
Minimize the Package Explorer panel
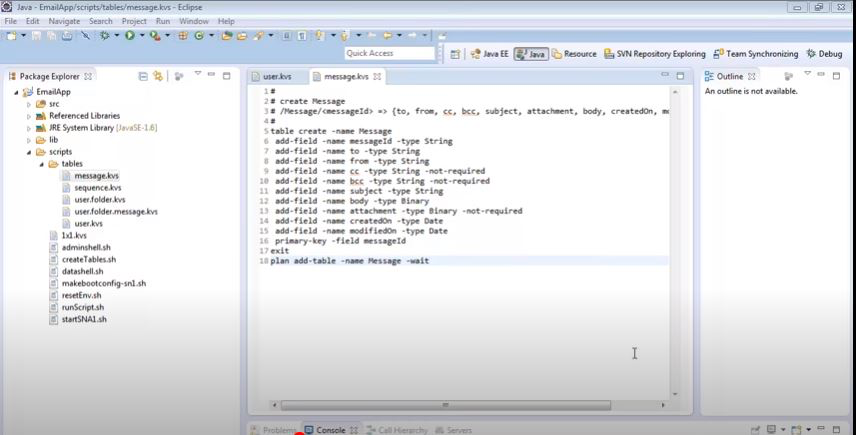pyautogui.click(x=212, y=74)
